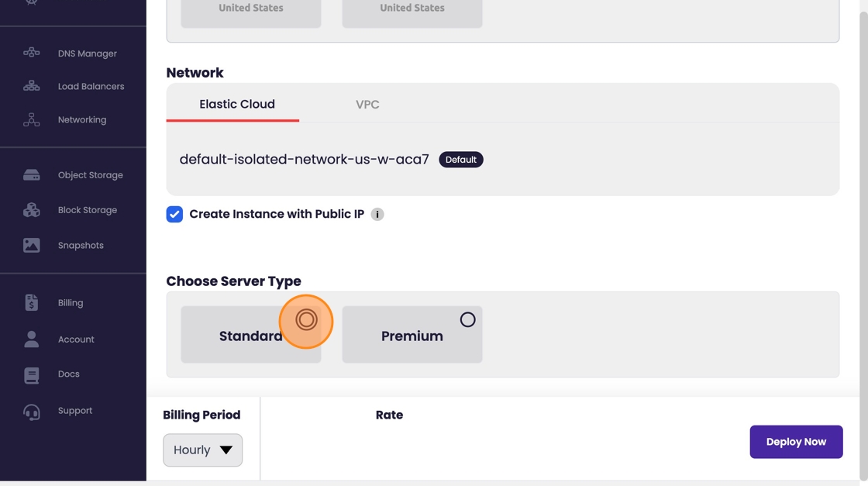The image size is (868, 486).
Task: Click the DNS Manager sidebar icon
Action: 31,53
